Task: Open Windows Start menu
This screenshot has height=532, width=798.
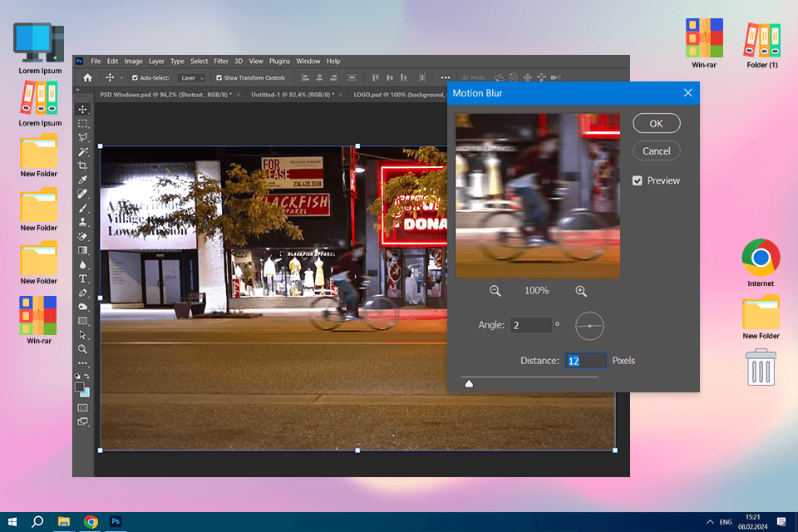Action: coord(12,522)
